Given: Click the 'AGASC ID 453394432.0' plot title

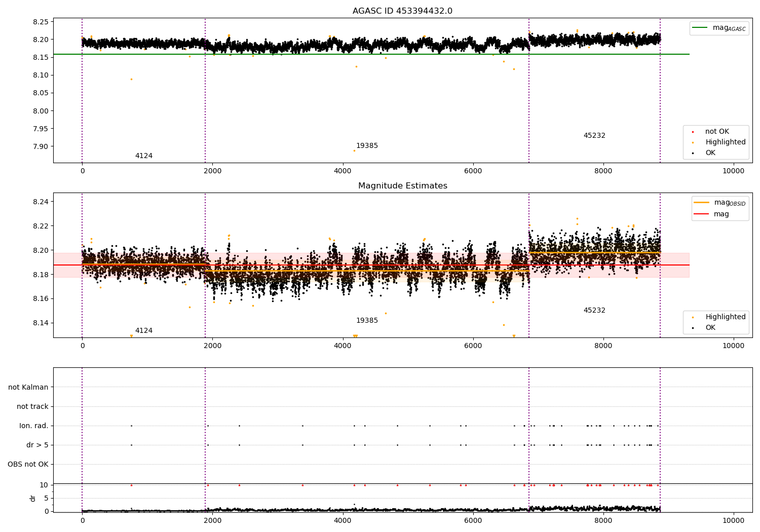Looking at the screenshot, I should click(402, 11).
